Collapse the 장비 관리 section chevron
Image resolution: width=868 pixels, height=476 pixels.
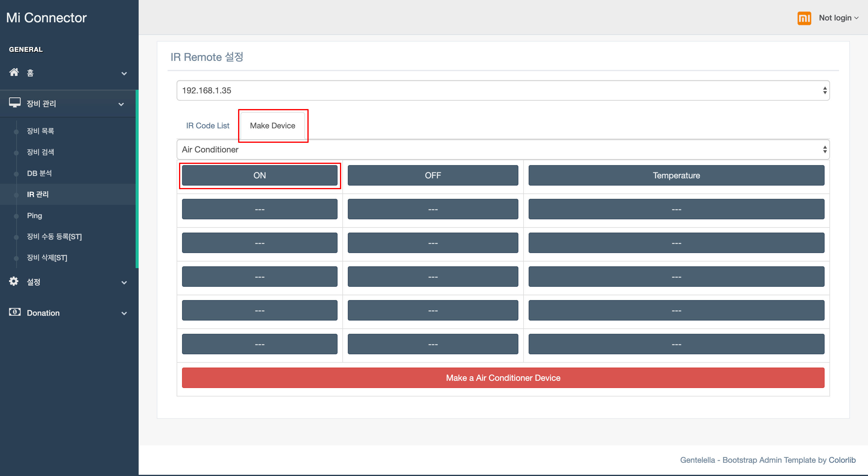(x=121, y=104)
